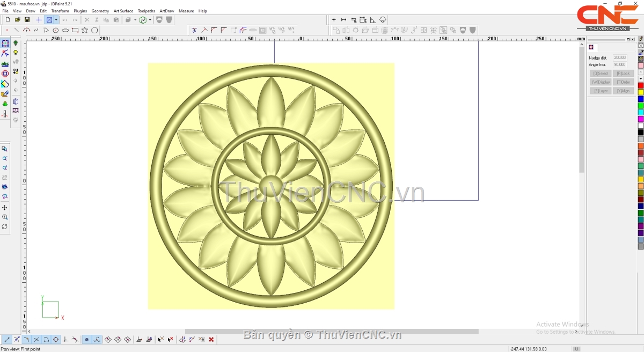644x352 pixels.
Task: Expand the color palette down arrow
Action: (x=641, y=79)
